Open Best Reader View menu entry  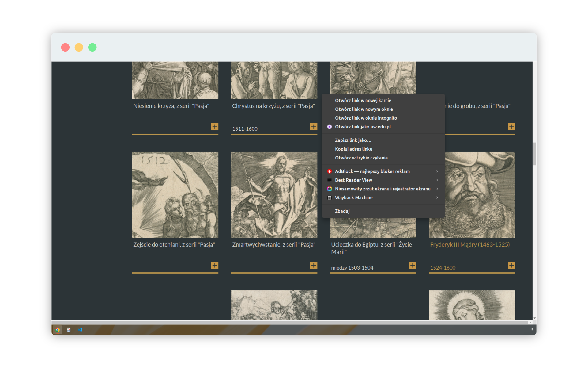click(x=383, y=180)
